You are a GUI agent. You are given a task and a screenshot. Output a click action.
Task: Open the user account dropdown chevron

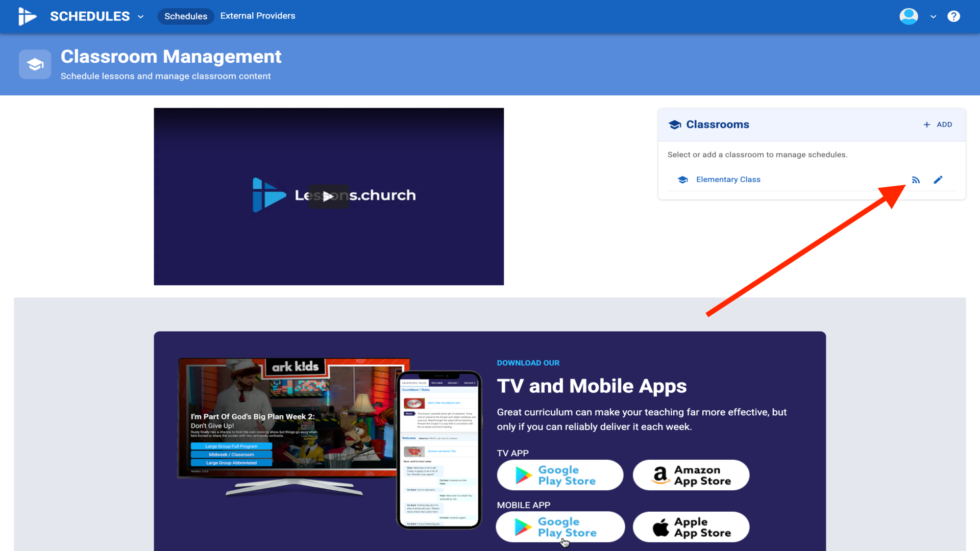click(933, 17)
